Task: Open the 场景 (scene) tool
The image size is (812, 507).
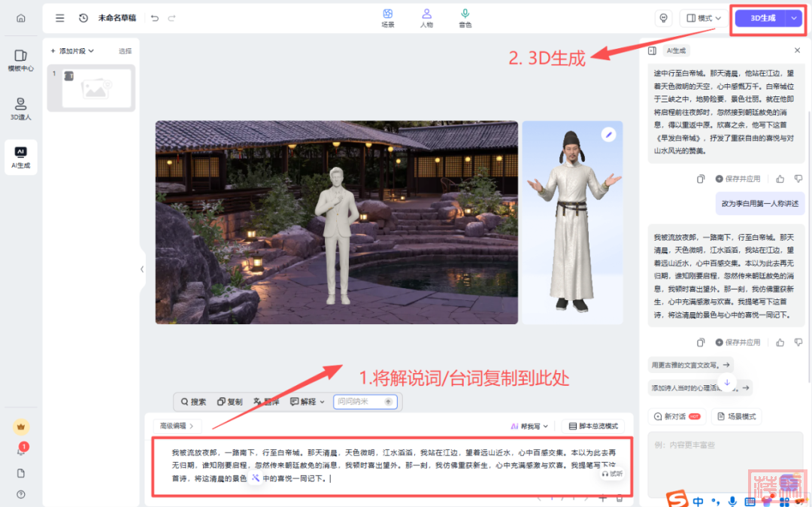Action: coord(388,18)
